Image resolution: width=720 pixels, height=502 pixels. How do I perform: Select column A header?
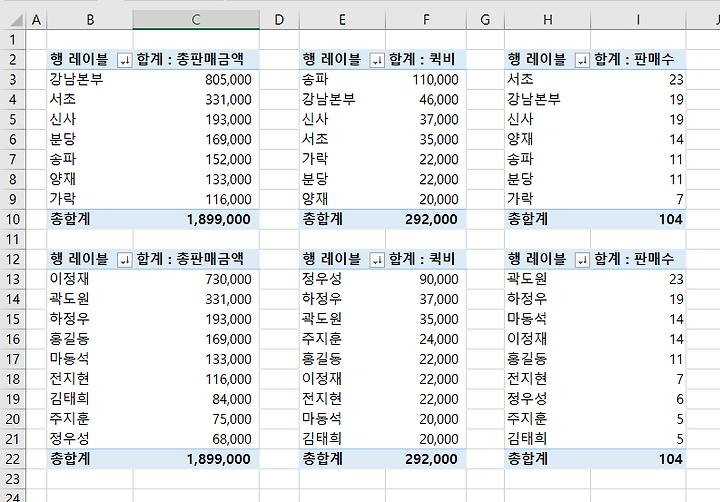36,20
